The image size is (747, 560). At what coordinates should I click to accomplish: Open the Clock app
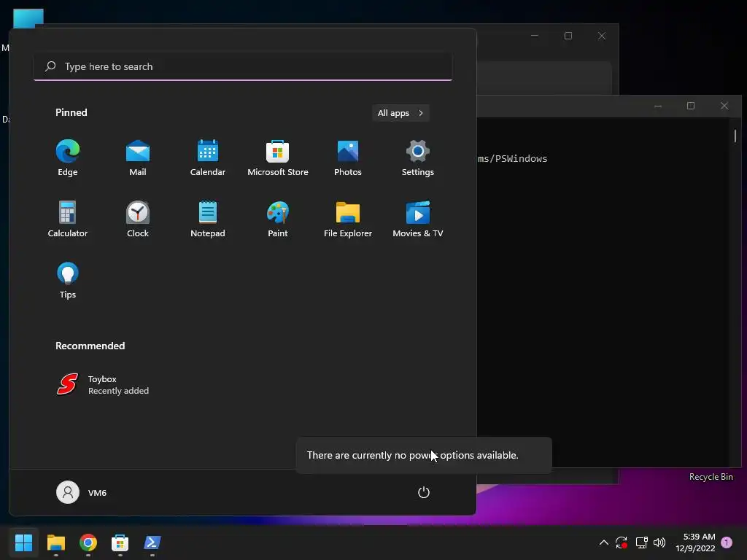click(x=138, y=219)
